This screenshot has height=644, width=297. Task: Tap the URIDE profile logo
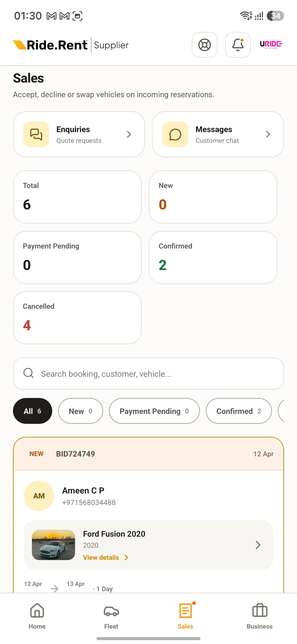pyautogui.click(x=271, y=44)
